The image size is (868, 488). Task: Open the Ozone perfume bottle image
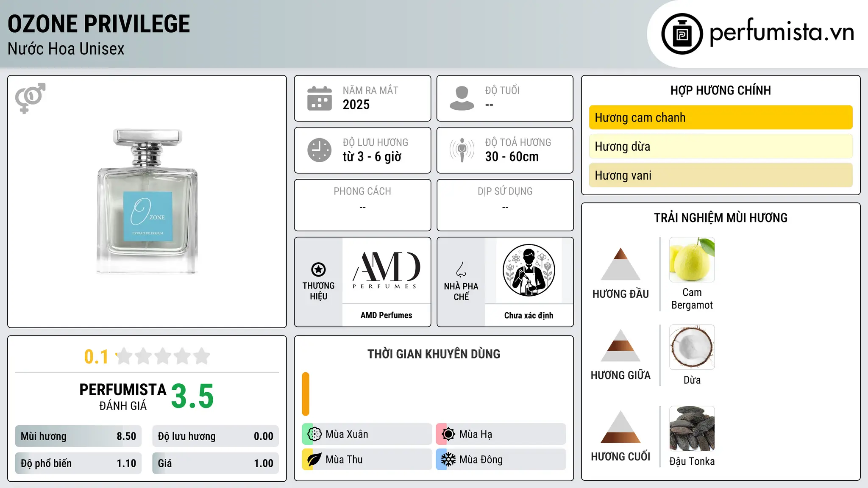pos(147,202)
